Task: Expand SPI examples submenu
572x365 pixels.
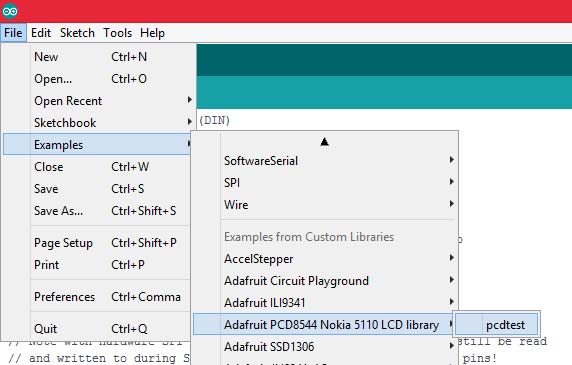Action: [325, 182]
